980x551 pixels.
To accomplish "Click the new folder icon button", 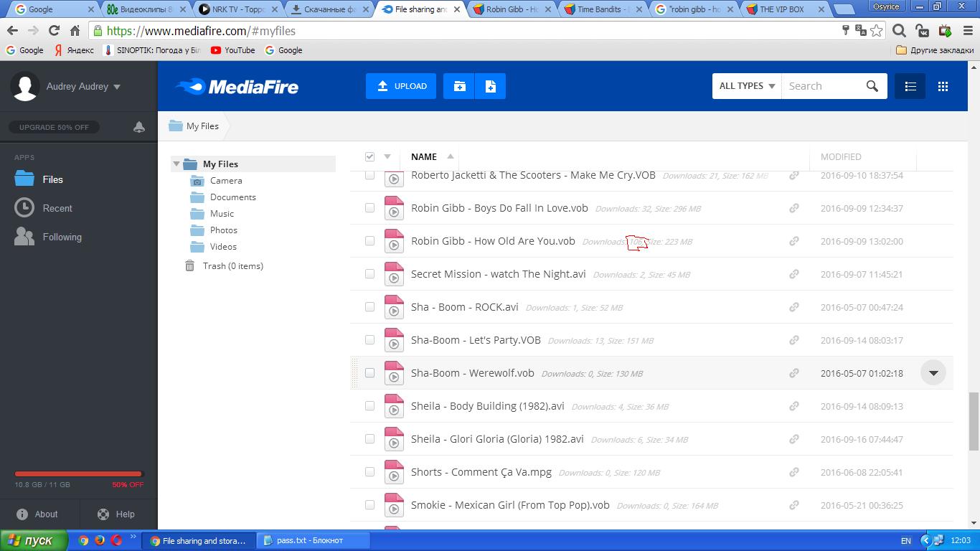I will (459, 86).
